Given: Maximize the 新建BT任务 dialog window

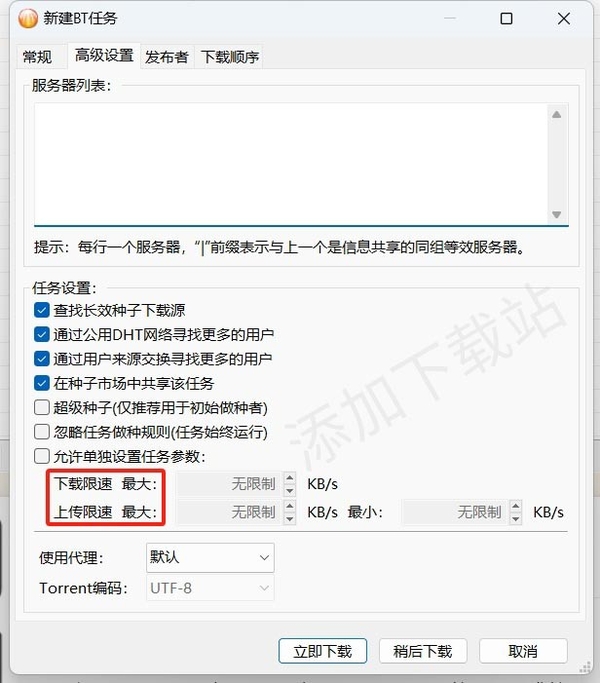Looking at the screenshot, I should pyautogui.click(x=506, y=19).
